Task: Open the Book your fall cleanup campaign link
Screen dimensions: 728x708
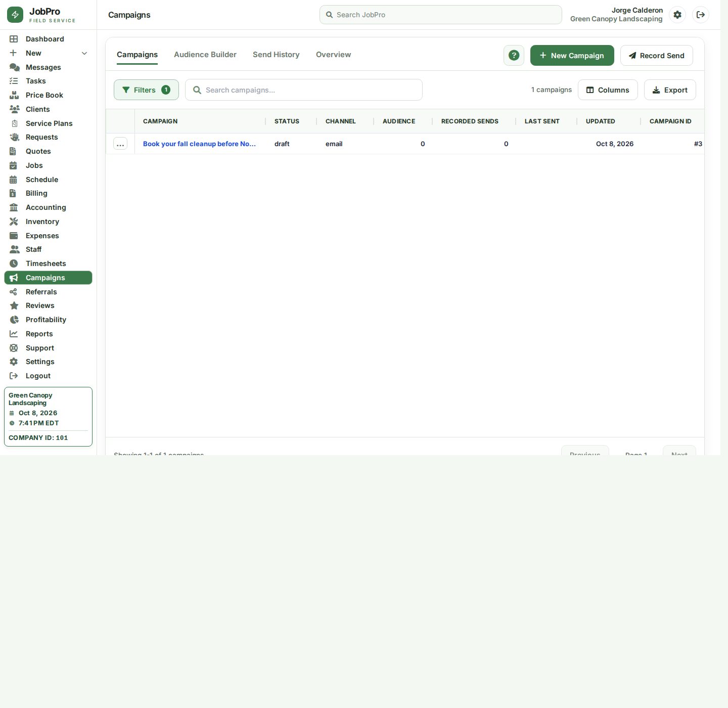Action: click(199, 144)
